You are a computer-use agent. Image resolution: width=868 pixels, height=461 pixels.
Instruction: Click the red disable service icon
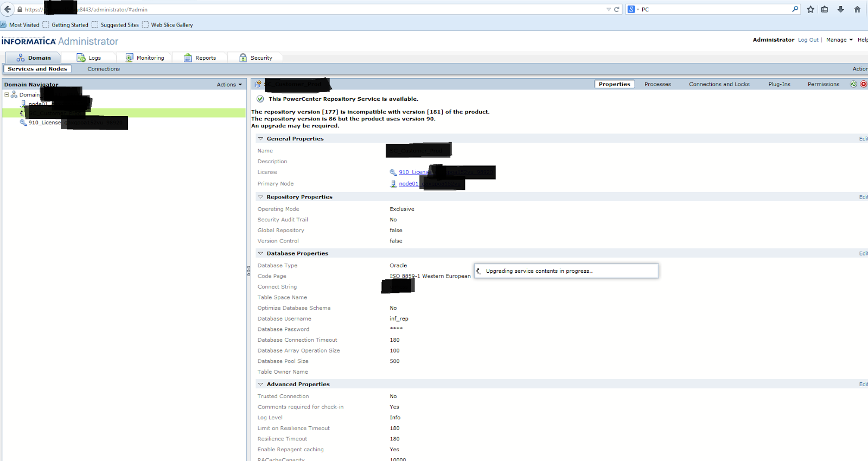863,84
